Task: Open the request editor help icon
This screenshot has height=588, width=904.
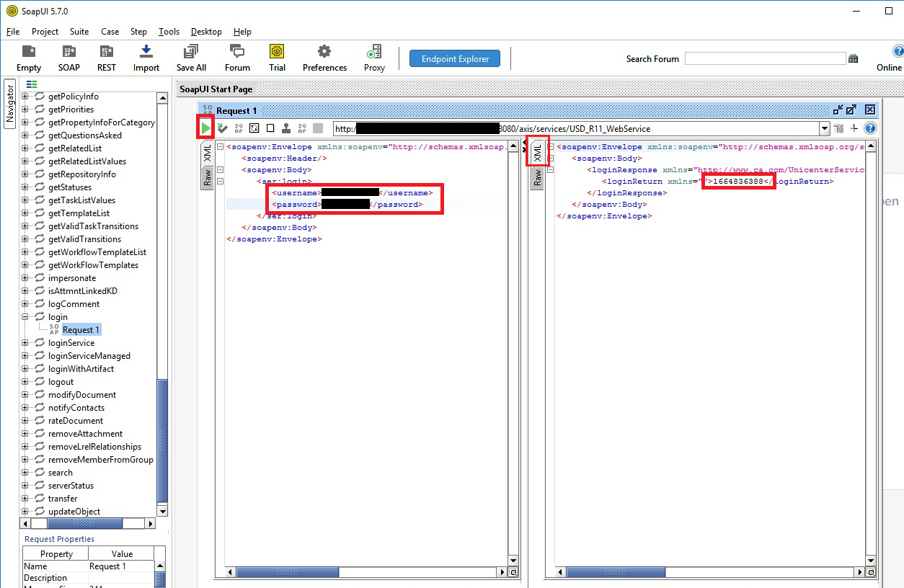Action: pos(870,128)
